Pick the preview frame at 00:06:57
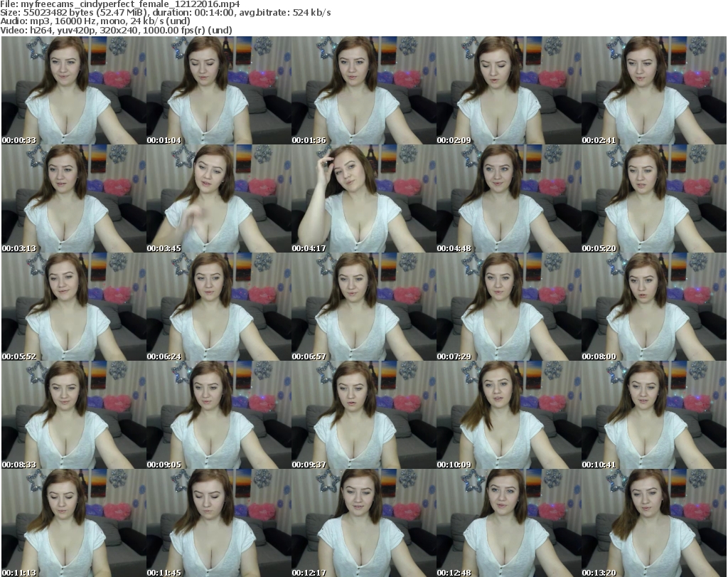This screenshot has height=577, width=728. [x=364, y=307]
